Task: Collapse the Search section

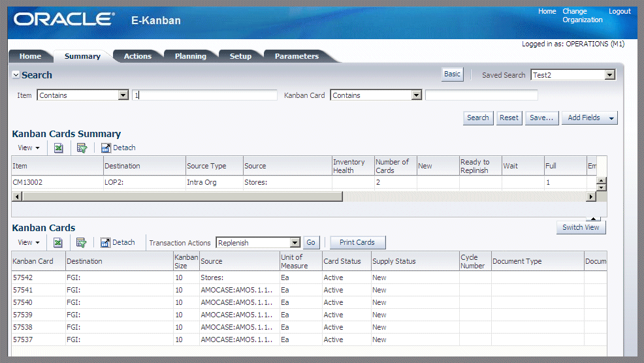Action: [16, 74]
